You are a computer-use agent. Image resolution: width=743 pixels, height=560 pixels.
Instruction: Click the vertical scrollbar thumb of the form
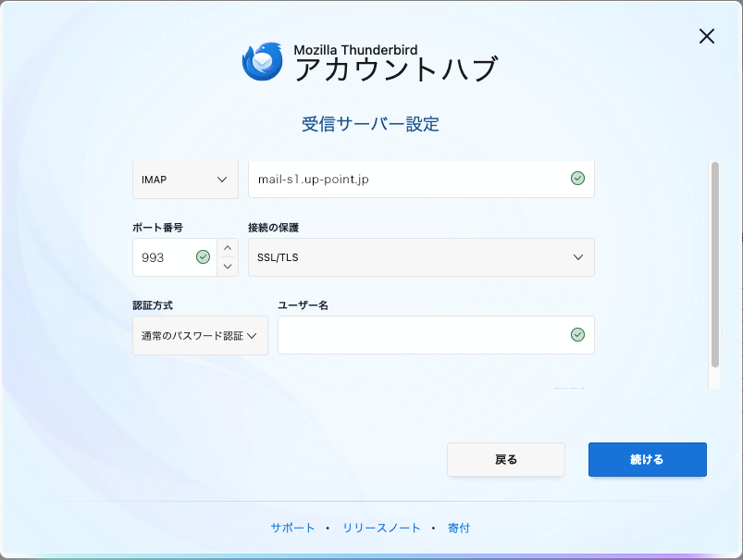[715, 265]
